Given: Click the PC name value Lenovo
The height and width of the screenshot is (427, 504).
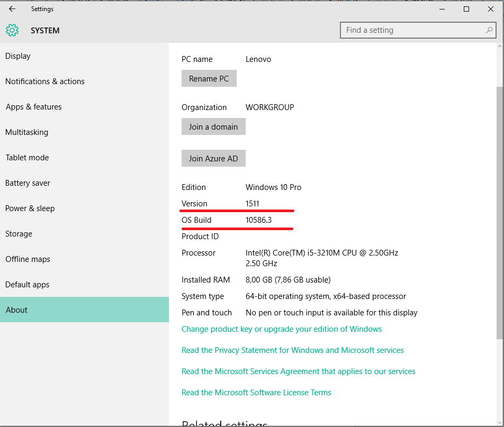Looking at the screenshot, I should pos(258,59).
